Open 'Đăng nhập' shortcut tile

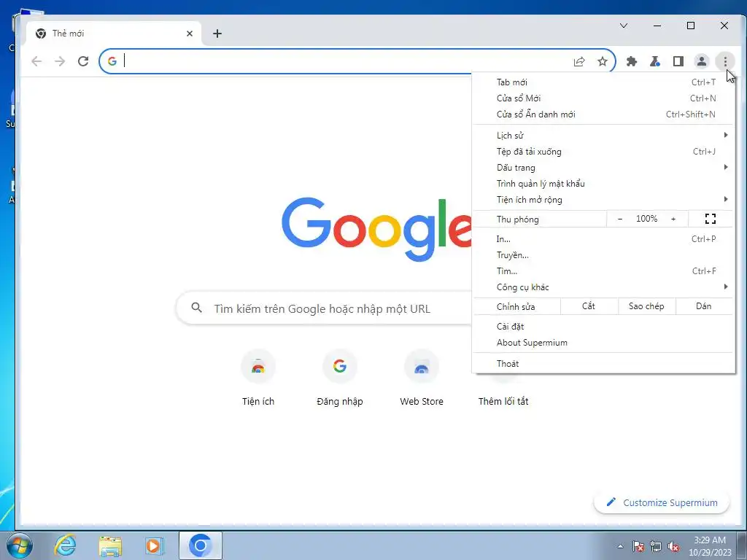pos(340,378)
